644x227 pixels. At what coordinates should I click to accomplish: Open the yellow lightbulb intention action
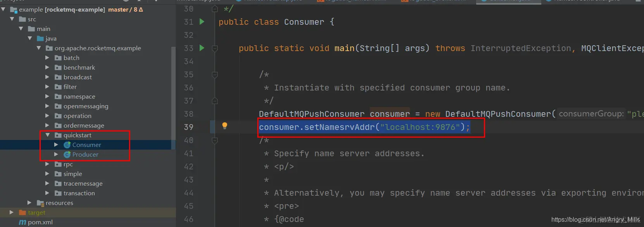coord(224,126)
